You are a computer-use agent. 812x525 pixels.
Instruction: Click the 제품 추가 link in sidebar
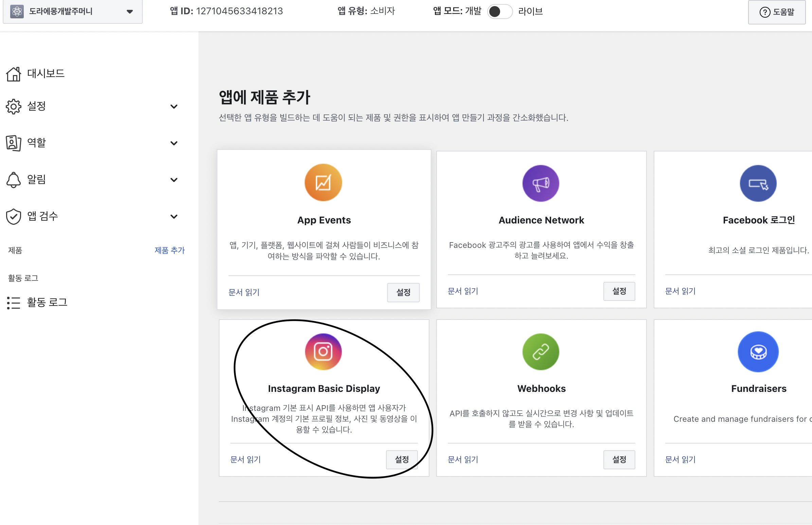(169, 250)
